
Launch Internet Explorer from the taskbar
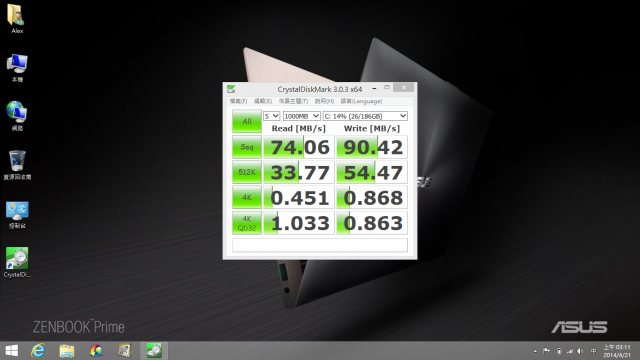click(38, 351)
